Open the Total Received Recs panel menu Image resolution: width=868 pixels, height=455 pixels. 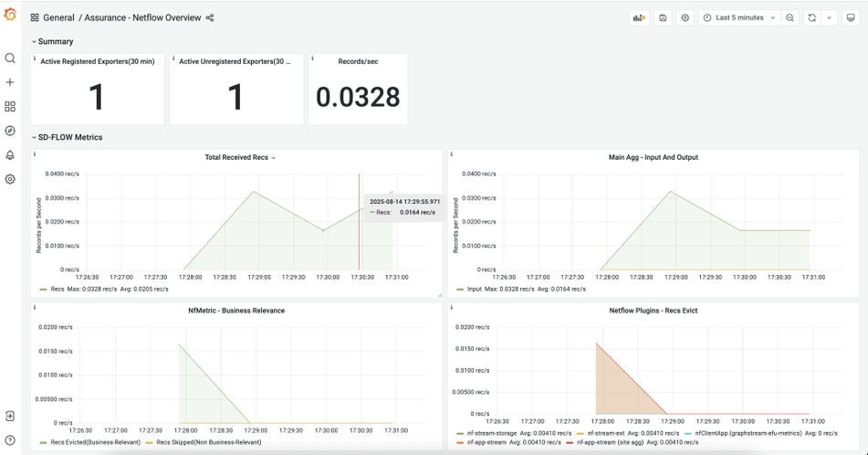(x=240, y=157)
